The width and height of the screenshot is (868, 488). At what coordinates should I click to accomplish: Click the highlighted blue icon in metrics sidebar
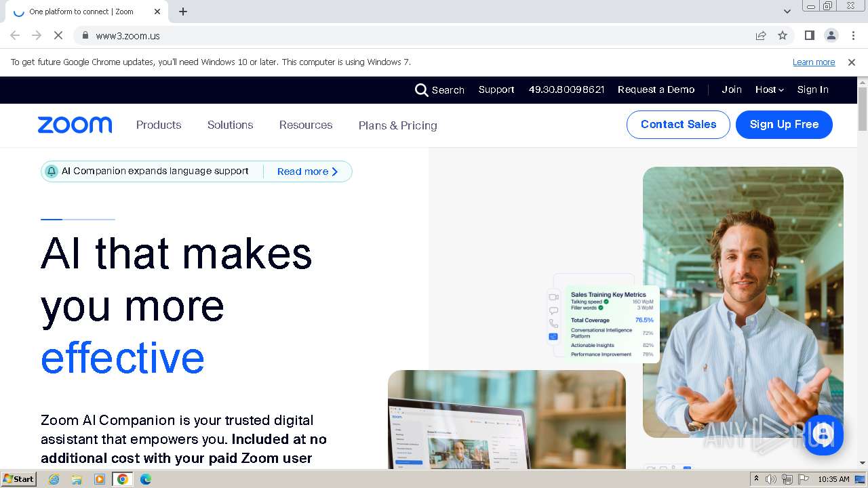click(x=553, y=336)
